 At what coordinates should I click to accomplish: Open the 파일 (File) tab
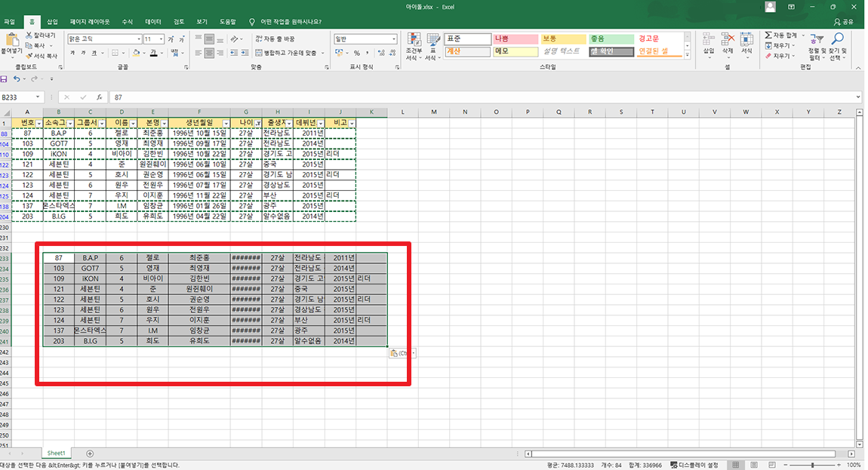click(9, 22)
